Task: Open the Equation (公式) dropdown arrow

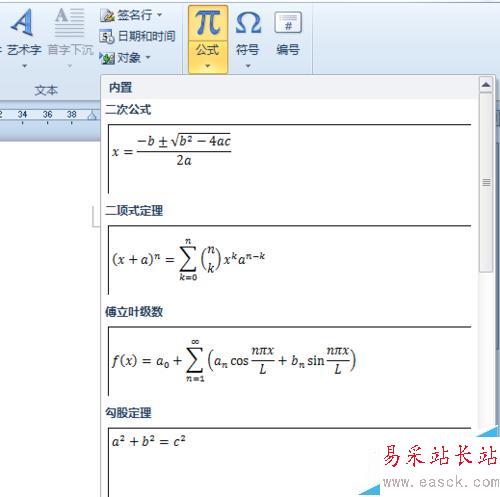Action: coord(208,66)
